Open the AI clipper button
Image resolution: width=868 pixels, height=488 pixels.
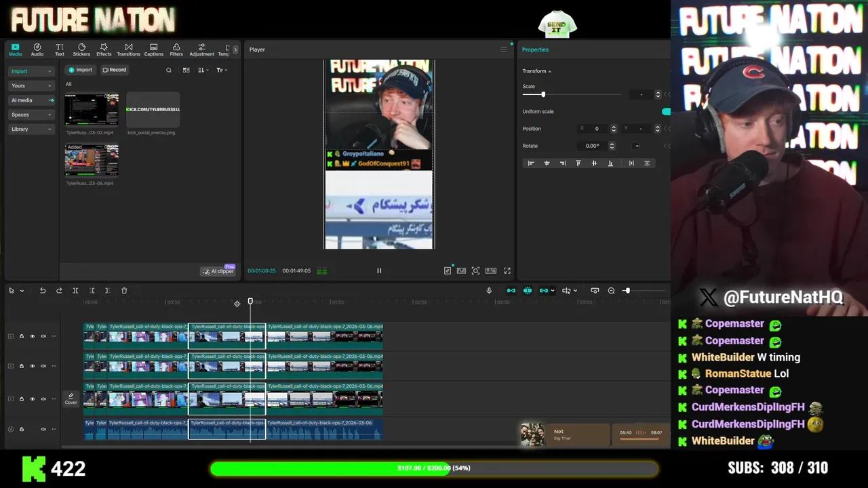coord(218,271)
